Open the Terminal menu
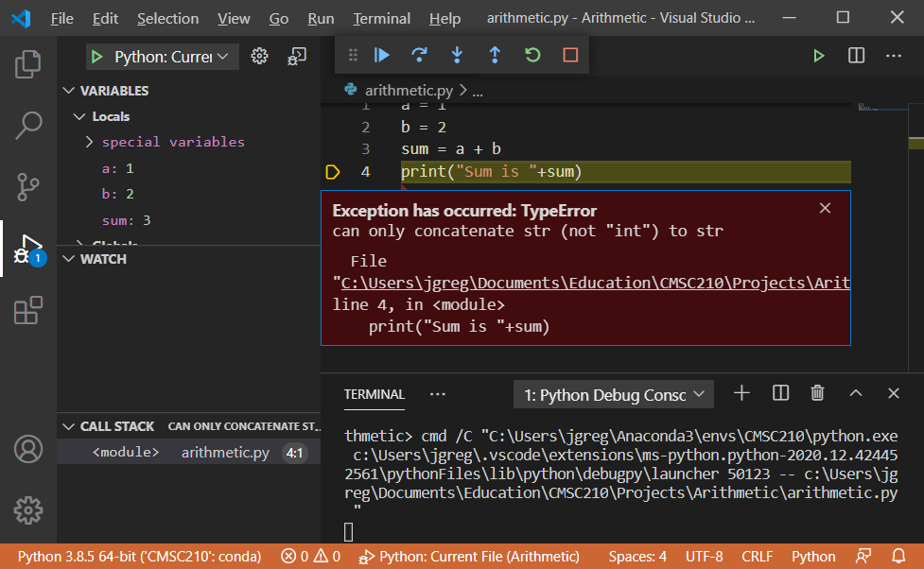Screen dimensions: 924x569 tap(382, 19)
